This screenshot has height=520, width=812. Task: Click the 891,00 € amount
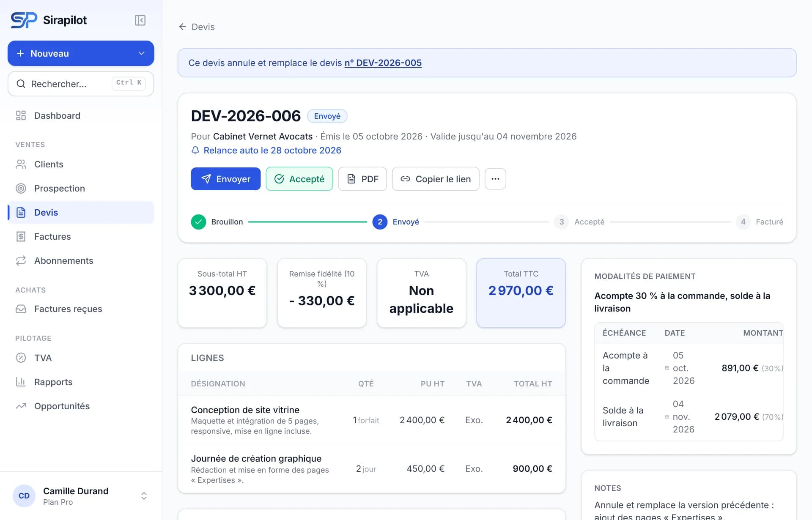coord(740,368)
